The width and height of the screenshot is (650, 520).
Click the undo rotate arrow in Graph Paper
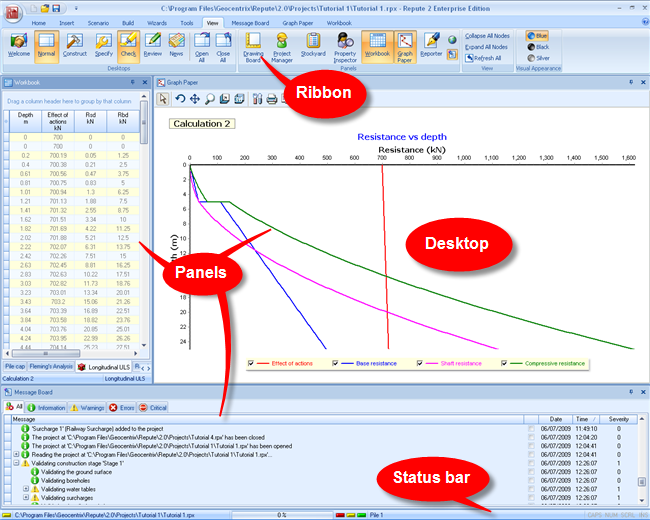pos(179,99)
